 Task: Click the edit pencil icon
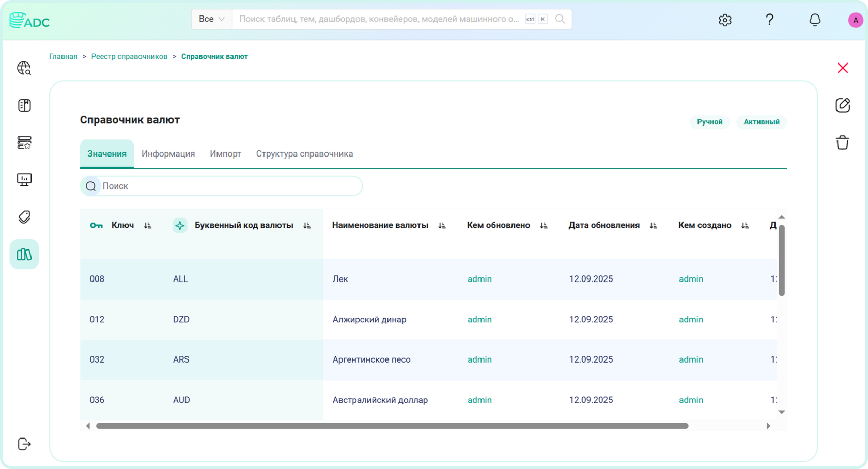point(843,105)
